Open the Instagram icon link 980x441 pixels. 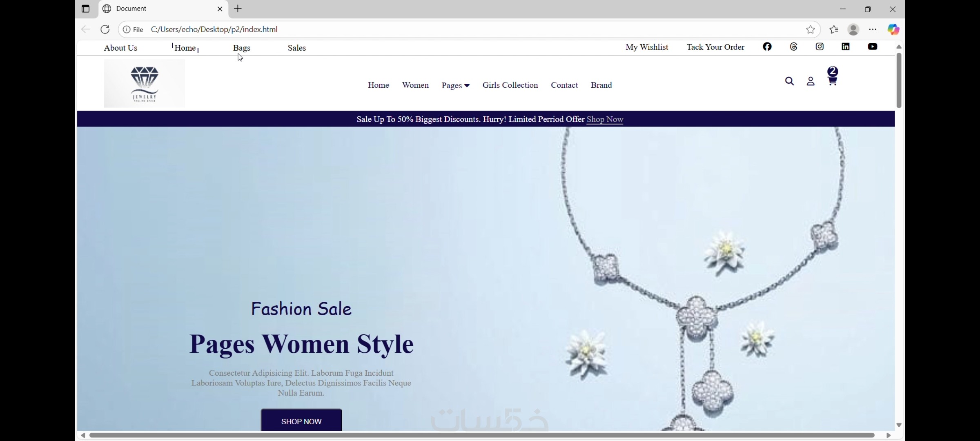coord(820,47)
